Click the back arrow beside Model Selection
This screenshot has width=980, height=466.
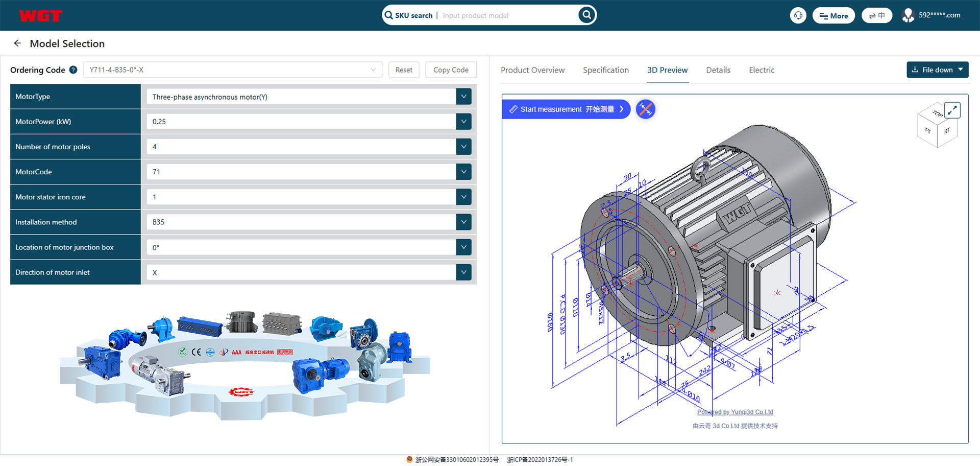(x=17, y=43)
